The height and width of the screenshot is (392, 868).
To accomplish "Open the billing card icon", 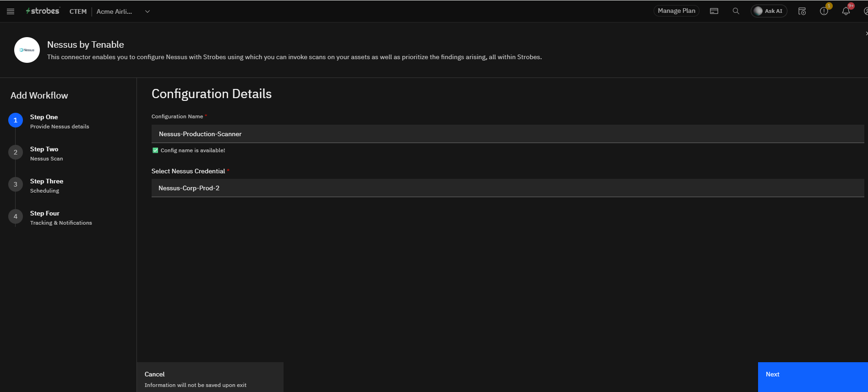I will point(714,11).
